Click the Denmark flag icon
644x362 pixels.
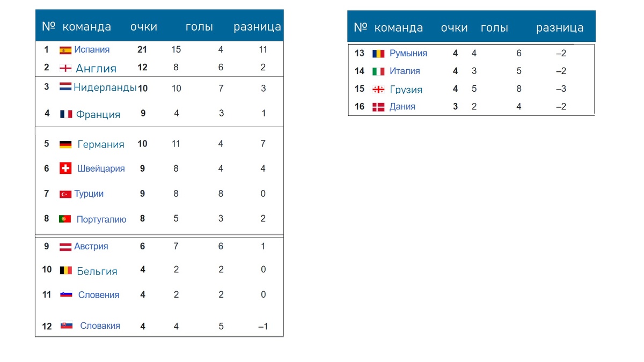point(378,107)
